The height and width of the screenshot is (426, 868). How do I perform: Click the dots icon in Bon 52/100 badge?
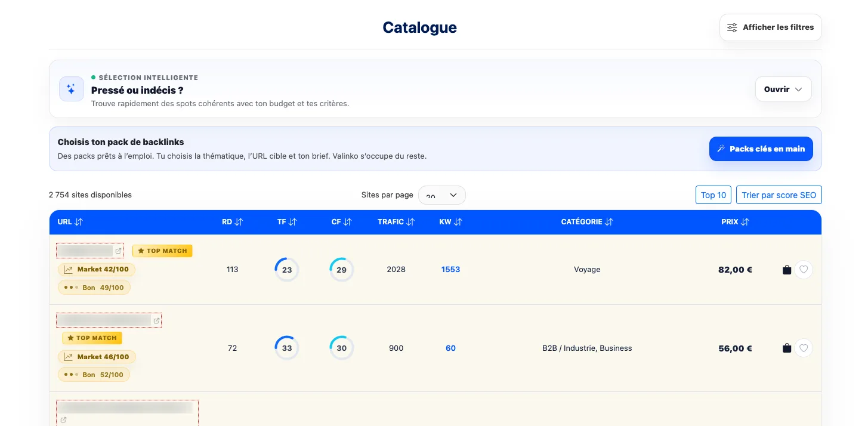click(x=71, y=375)
